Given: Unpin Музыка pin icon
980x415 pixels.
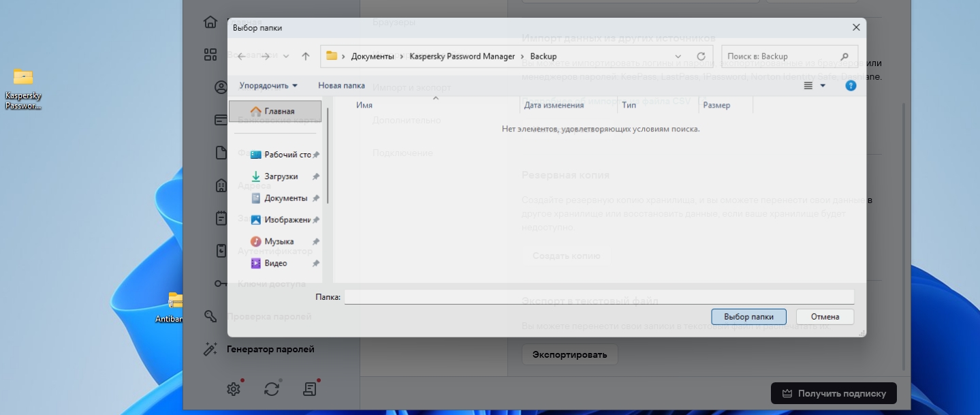Looking at the screenshot, I should coord(316,241).
